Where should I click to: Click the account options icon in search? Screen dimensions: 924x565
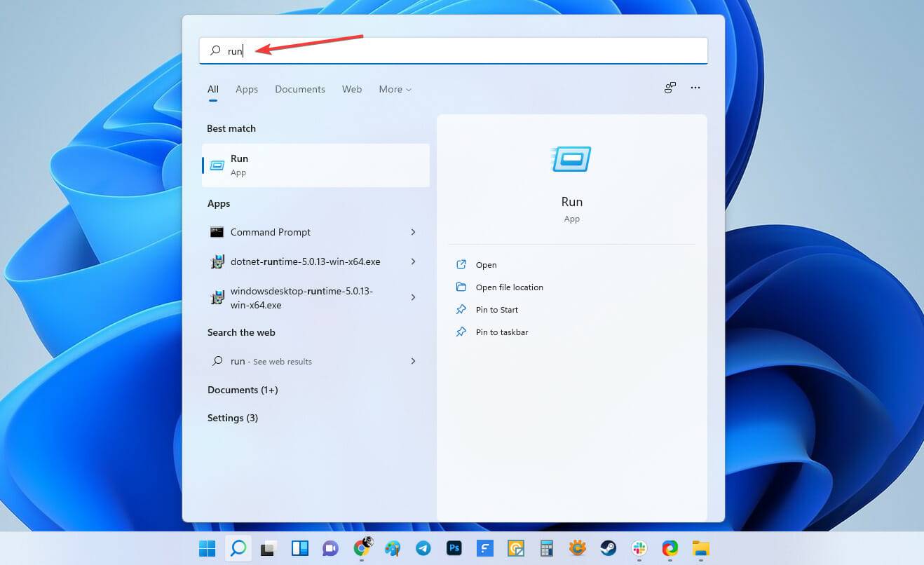coord(670,88)
